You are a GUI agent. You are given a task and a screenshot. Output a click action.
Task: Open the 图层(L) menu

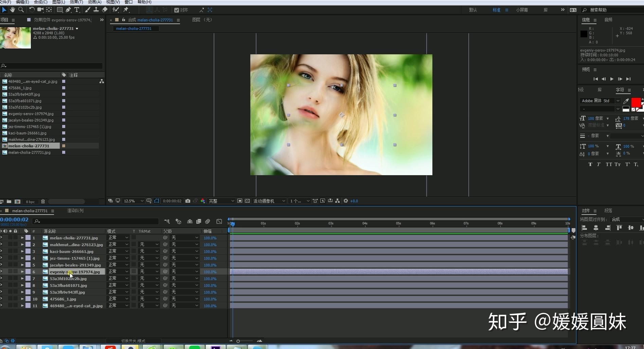[x=58, y=2]
